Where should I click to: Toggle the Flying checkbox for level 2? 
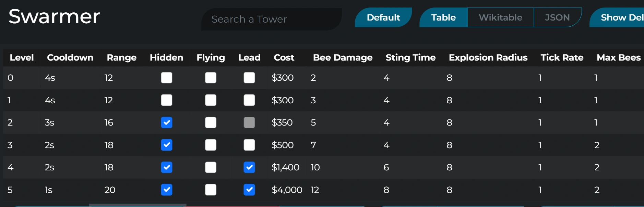point(211,122)
